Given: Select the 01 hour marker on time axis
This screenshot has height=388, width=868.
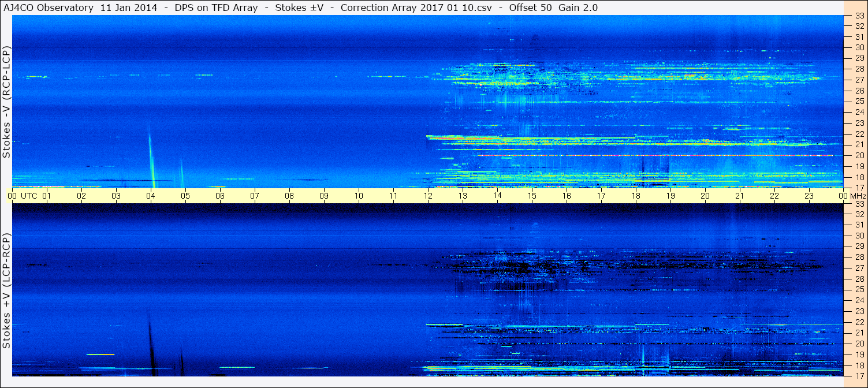Looking at the screenshot, I should click(47, 196).
